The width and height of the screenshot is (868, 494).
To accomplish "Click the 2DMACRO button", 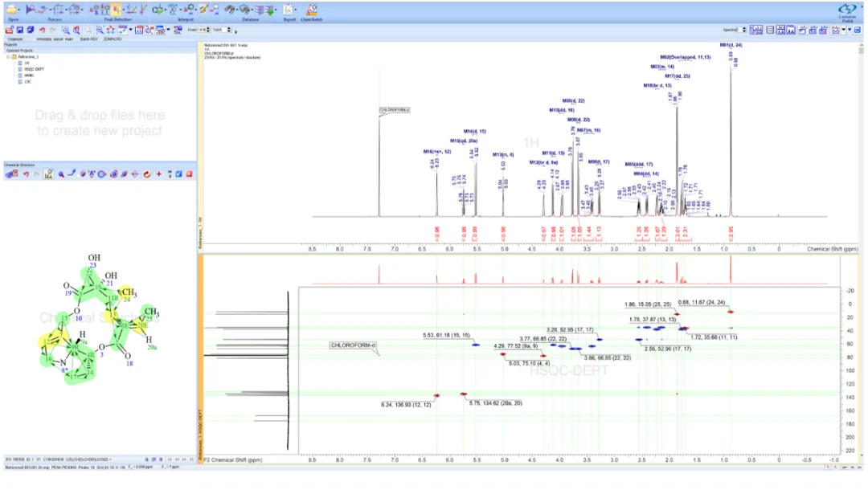I will click(x=113, y=39).
